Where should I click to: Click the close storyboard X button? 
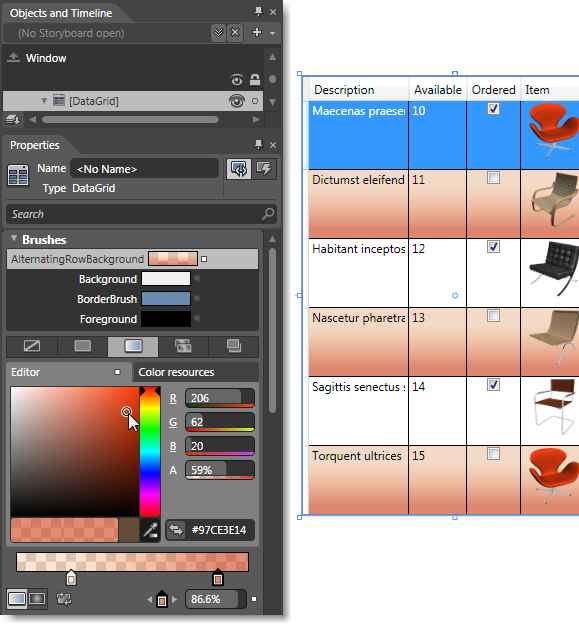pyautogui.click(x=235, y=33)
